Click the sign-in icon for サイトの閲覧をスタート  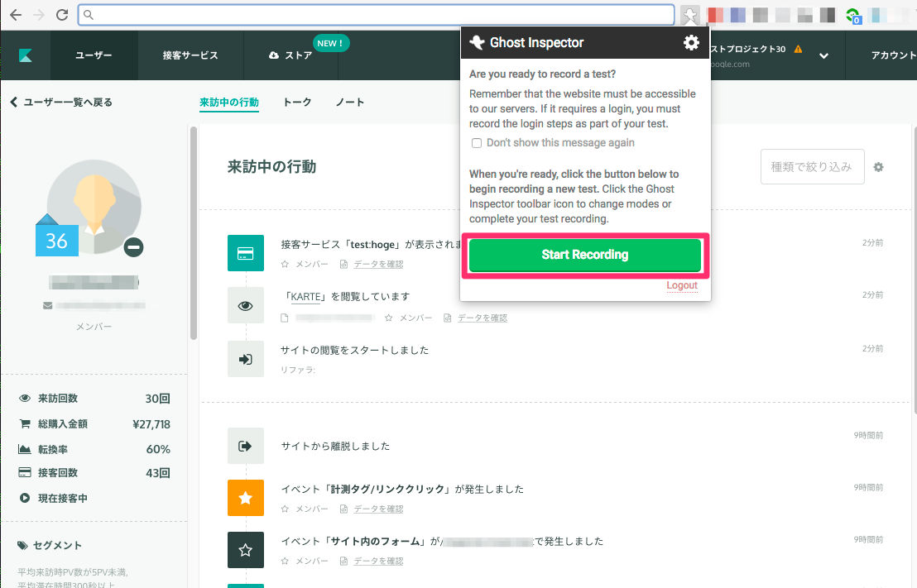coord(246,359)
